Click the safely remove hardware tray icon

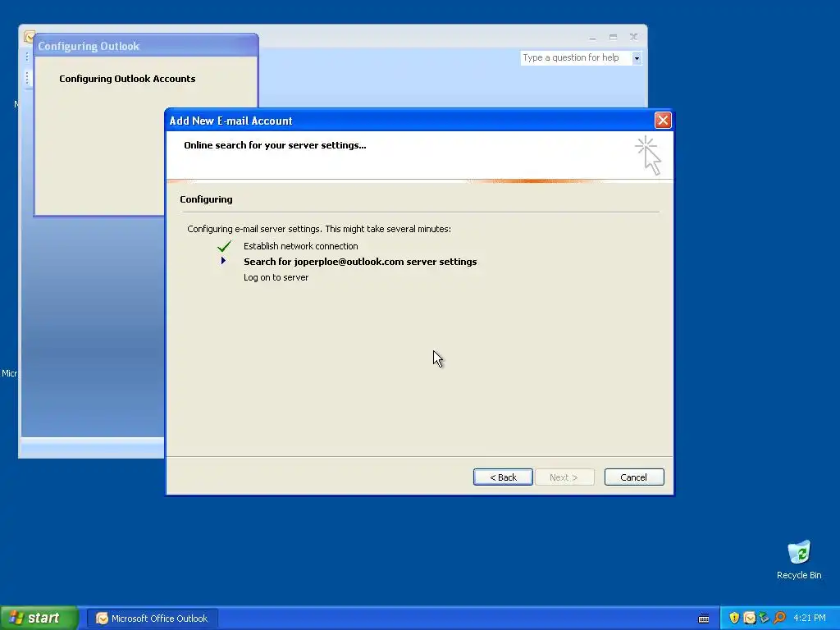764,618
